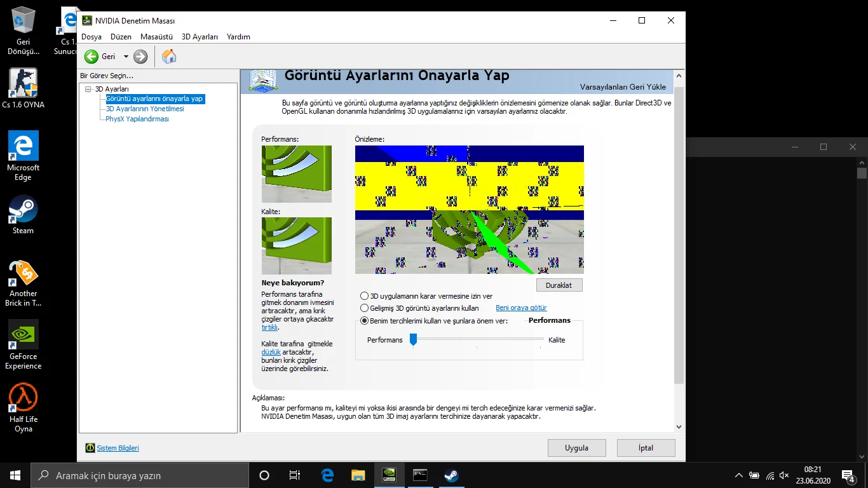Viewport: 868px width, 488px height.
Task: Select the Cs 1.6 OYNA desktop icon
Action: pyautogui.click(x=24, y=89)
